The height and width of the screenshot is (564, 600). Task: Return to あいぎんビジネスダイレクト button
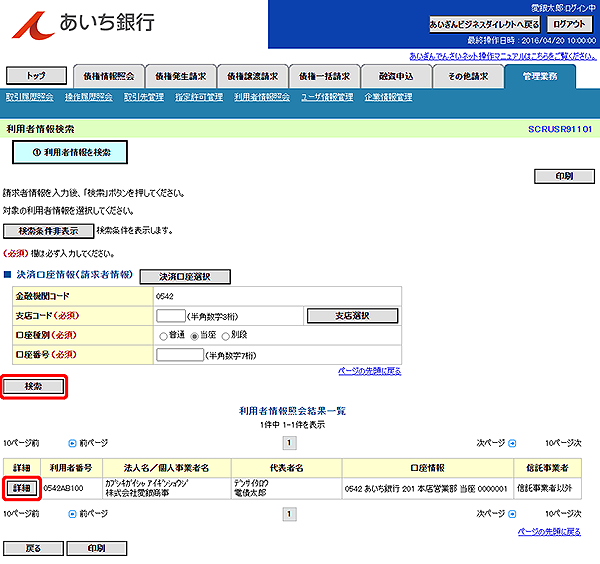[x=484, y=25]
